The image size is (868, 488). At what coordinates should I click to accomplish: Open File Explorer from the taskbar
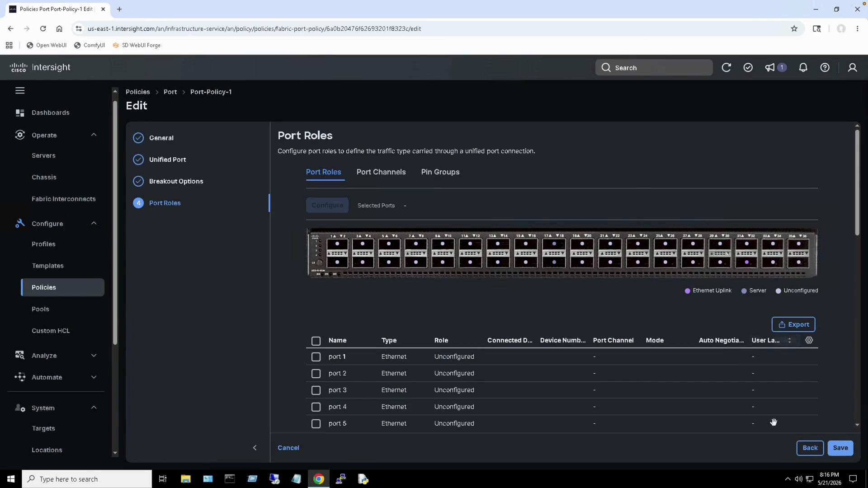click(x=186, y=479)
